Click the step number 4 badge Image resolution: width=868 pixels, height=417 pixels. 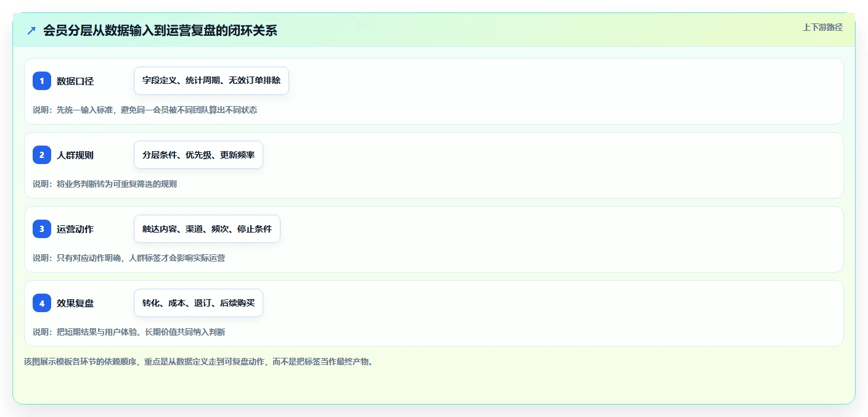[42, 303]
